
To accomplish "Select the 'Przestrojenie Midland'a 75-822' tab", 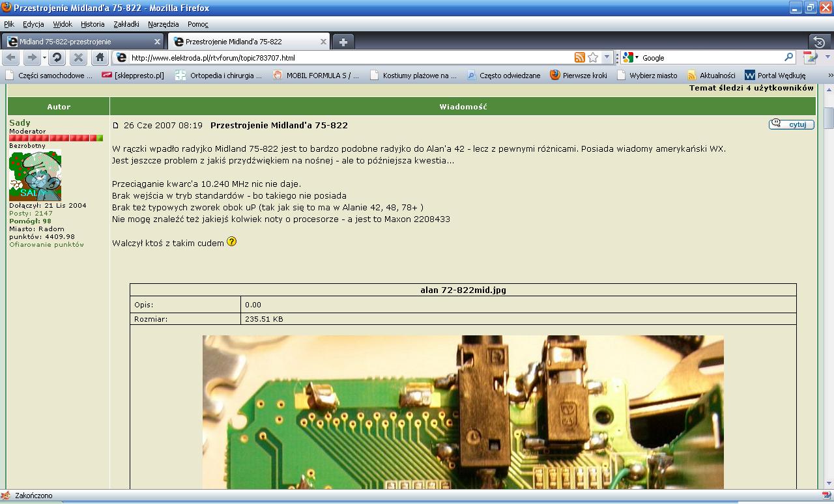I will [x=250, y=42].
